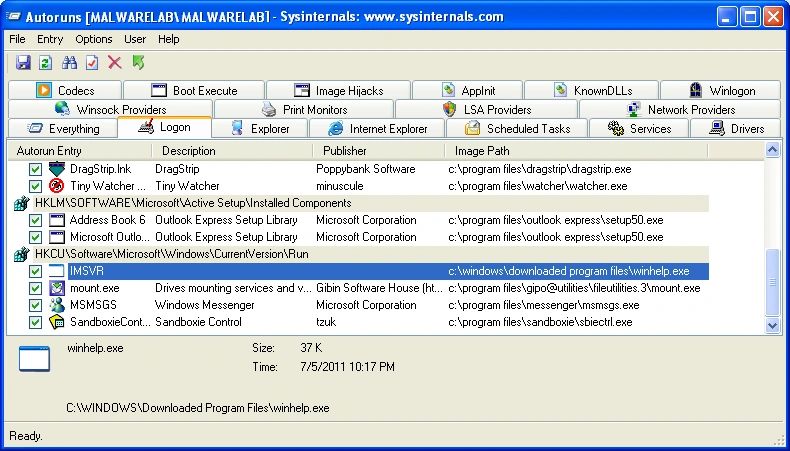Switch to the Scheduled Tasks tab

pos(517,128)
